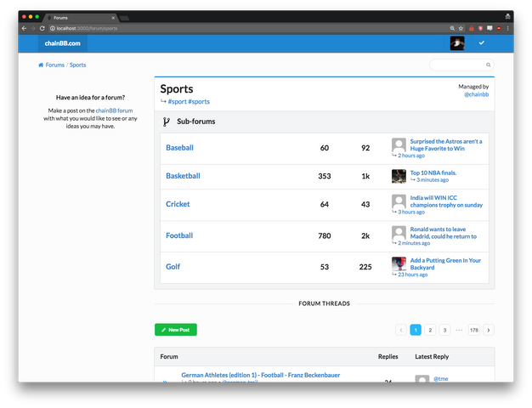Open 'German Athletes (edition 1)' thread
This screenshot has width=532, height=408.
261,375
